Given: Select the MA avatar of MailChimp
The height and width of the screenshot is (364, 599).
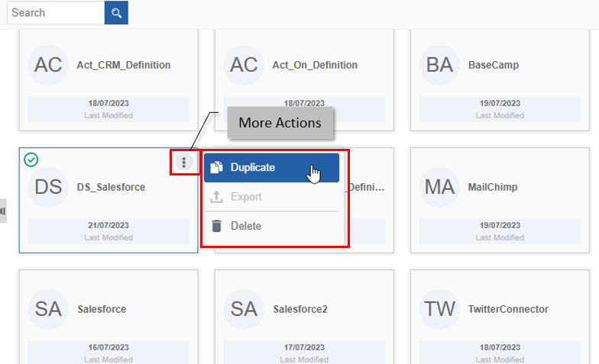Looking at the screenshot, I should pyautogui.click(x=439, y=187).
